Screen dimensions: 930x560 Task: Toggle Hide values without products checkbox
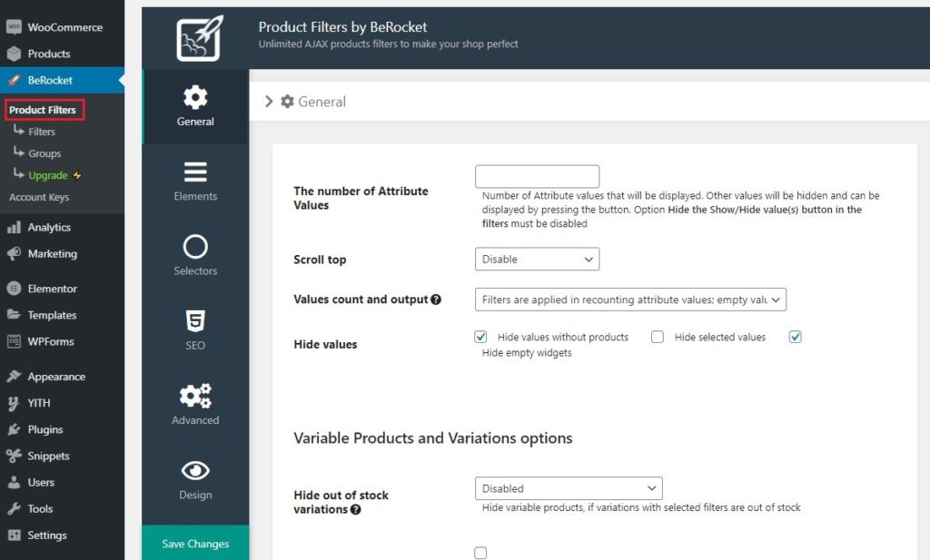[x=480, y=337]
